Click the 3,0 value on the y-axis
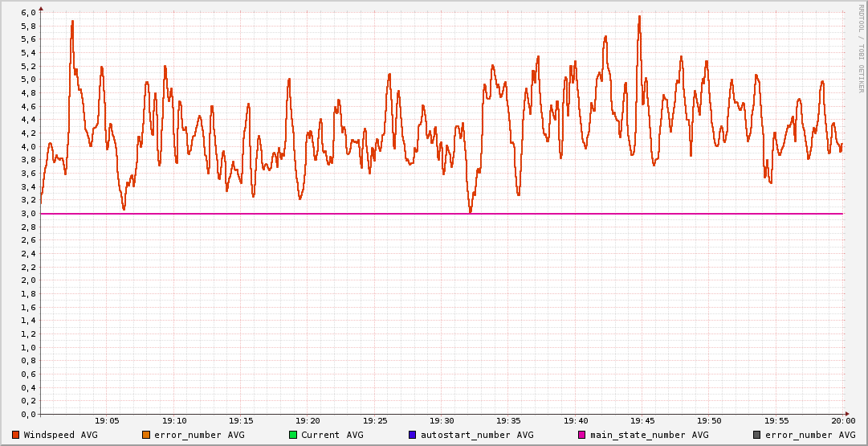This screenshot has height=446, width=868. tap(27, 214)
